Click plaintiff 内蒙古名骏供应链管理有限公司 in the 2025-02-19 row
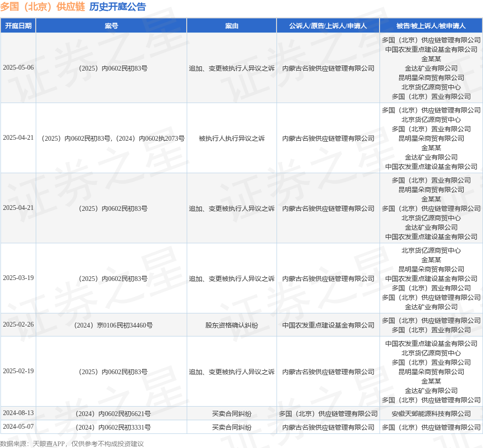The height and width of the screenshot is (448, 483). [x=328, y=372]
